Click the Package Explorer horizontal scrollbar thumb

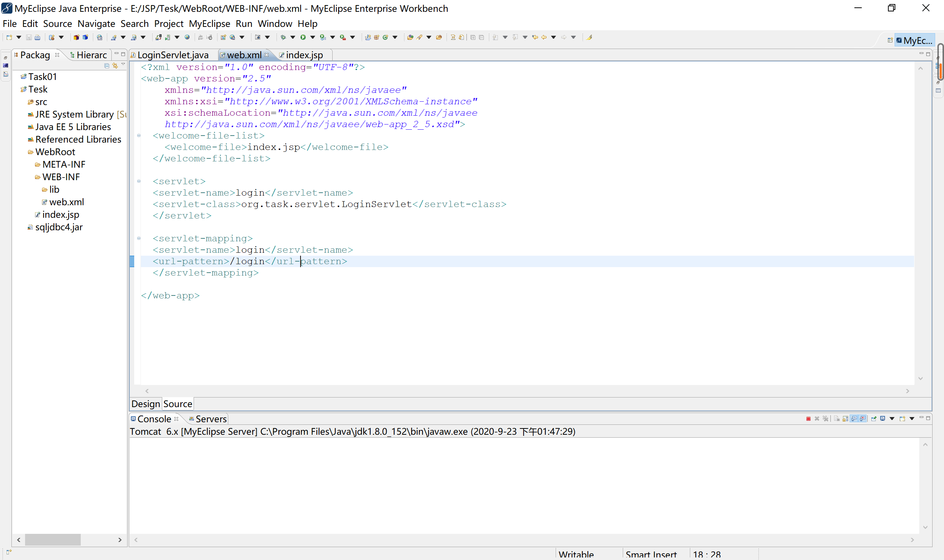click(x=52, y=540)
